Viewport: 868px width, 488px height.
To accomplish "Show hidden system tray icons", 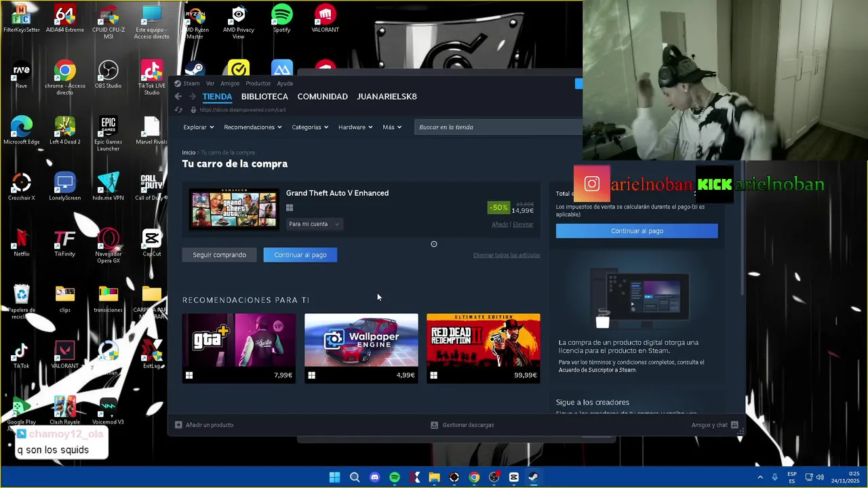I will pyautogui.click(x=759, y=477).
